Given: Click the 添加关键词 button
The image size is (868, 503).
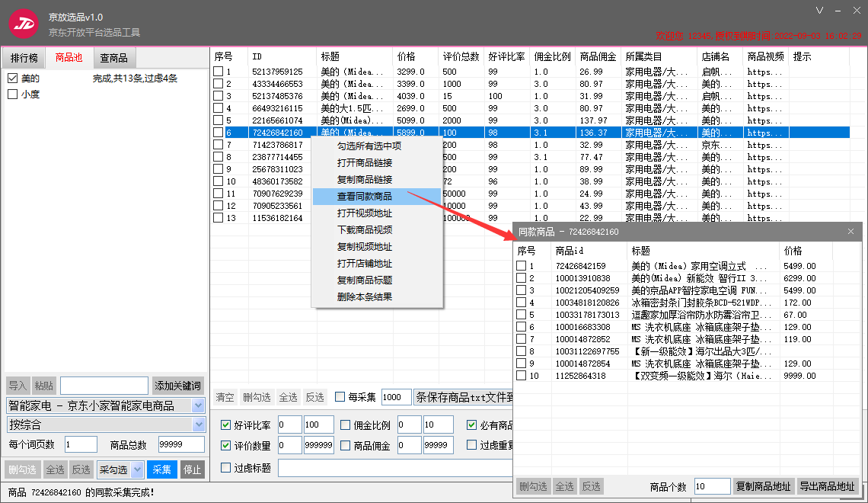Looking at the screenshot, I should 177,386.
